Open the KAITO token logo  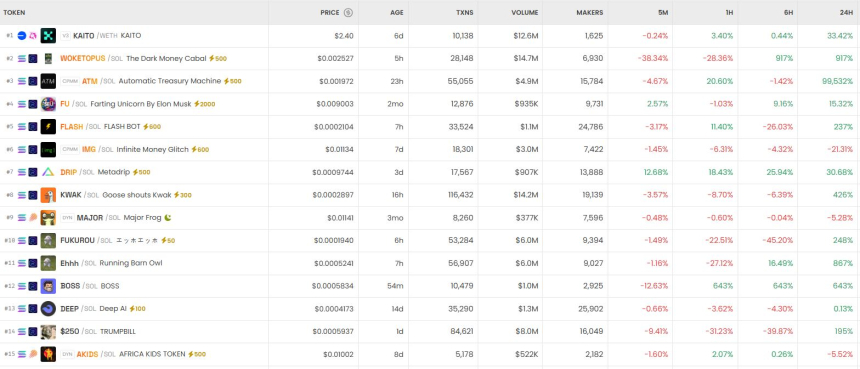(48, 36)
